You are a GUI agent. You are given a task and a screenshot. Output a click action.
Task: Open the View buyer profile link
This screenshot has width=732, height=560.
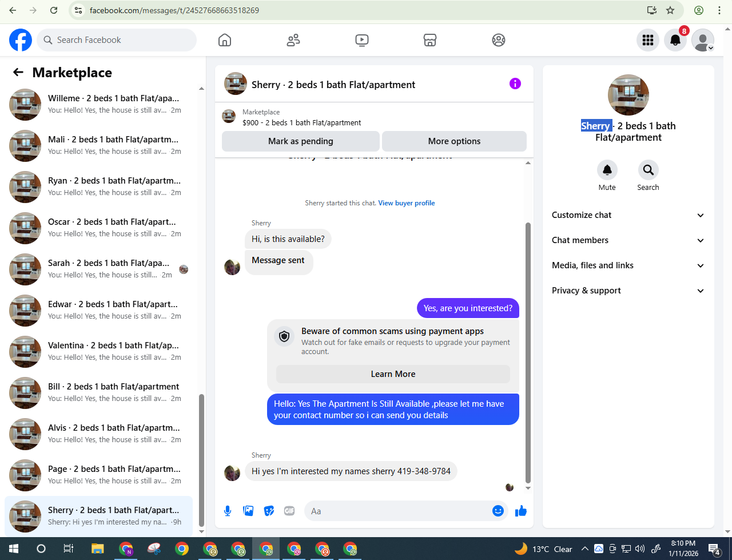click(x=407, y=203)
